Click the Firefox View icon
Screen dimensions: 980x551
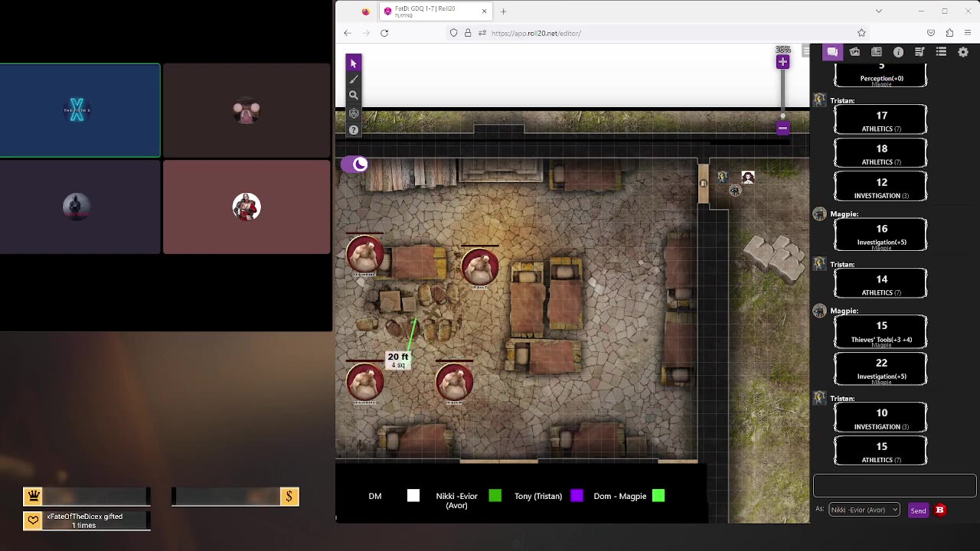pyautogui.click(x=365, y=11)
